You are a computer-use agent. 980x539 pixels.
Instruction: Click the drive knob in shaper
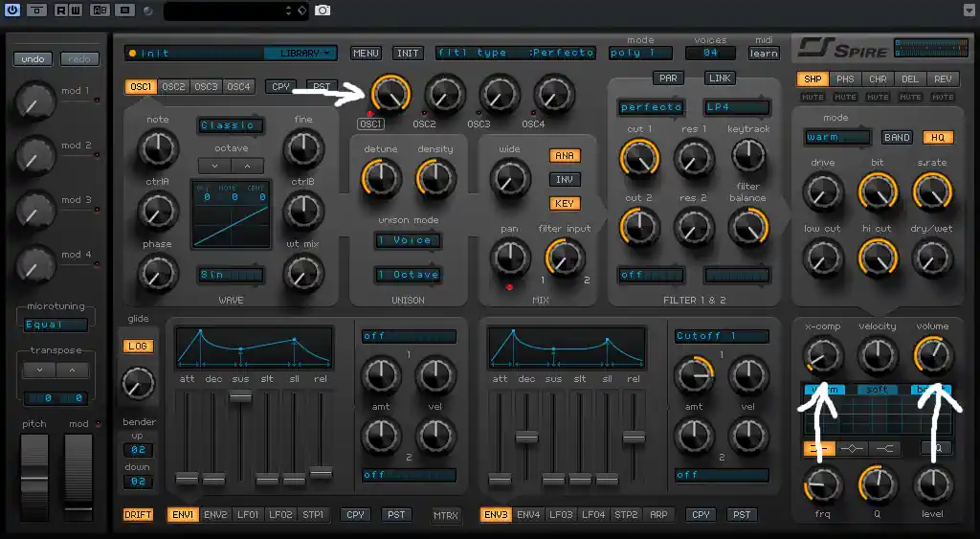pyautogui.click(x=822, y=191)
